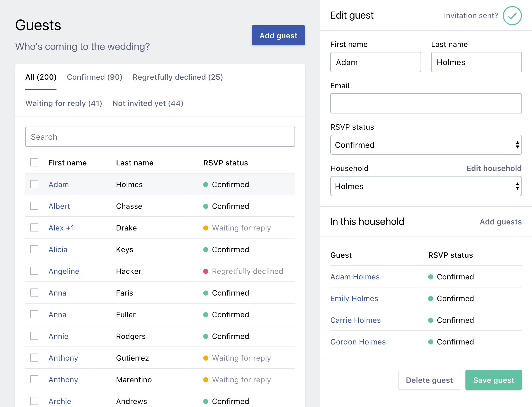Click the green Confirmed status dot beside Adam Holmes
Viewport: 532px width, 407px height.
[206, 184]
